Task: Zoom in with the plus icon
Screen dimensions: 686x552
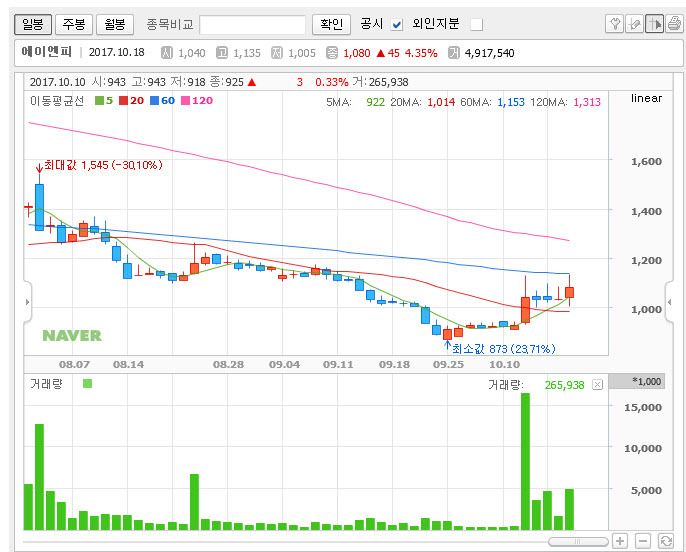Action: coord(620,541)
